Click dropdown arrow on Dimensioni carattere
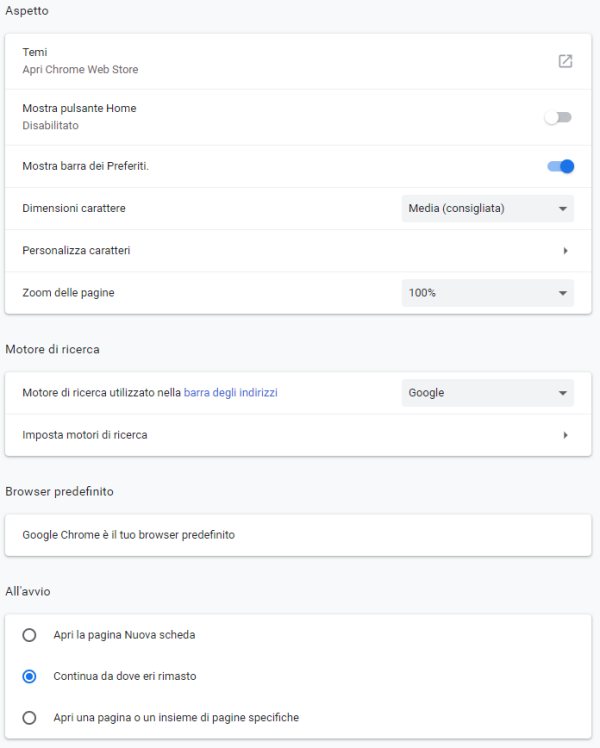The width and height of the screenshot is (600, 748). click(563, 208)
